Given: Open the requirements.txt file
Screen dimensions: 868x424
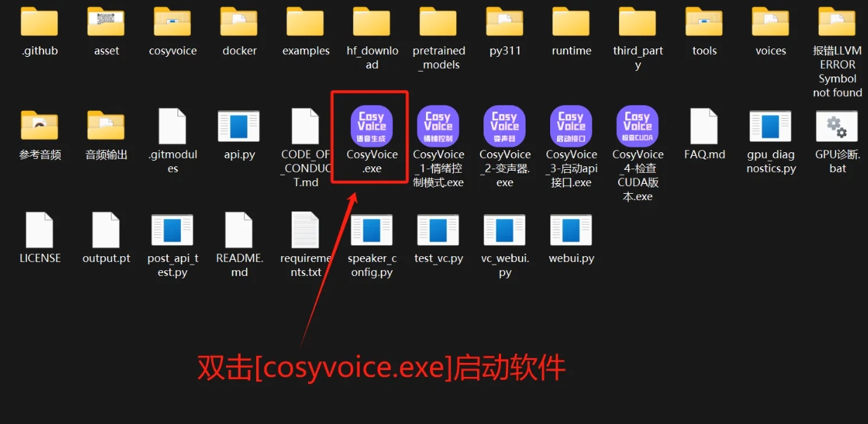Looking at the screenshot, I should (305, 232).
